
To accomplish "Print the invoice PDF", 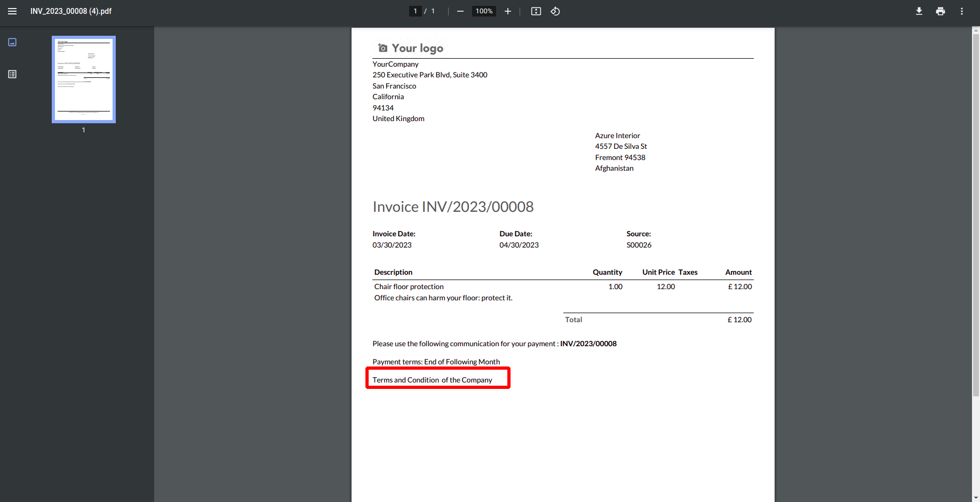I will click(x=941, y=11).
